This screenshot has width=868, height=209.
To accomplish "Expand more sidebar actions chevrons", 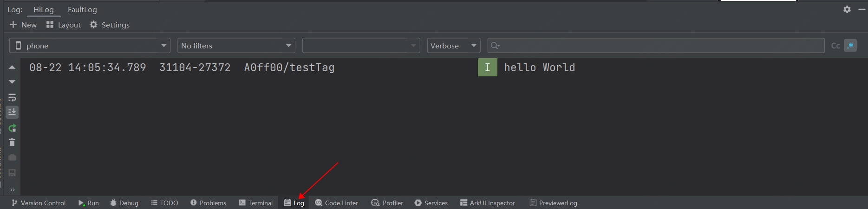I will [12, 189].
